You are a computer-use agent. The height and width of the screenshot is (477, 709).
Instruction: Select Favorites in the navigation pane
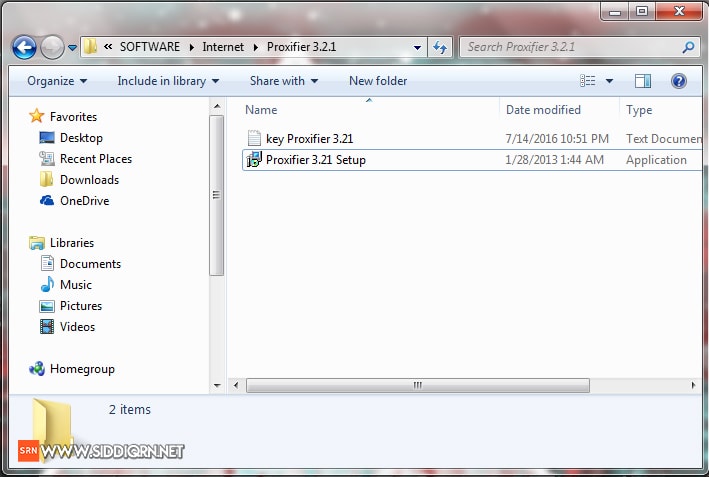coord(73,117)
